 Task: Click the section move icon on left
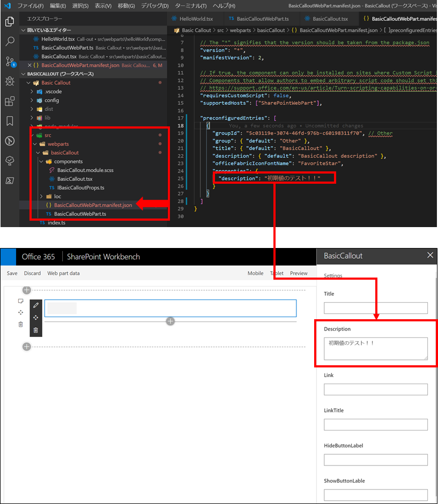coord(21,312)
